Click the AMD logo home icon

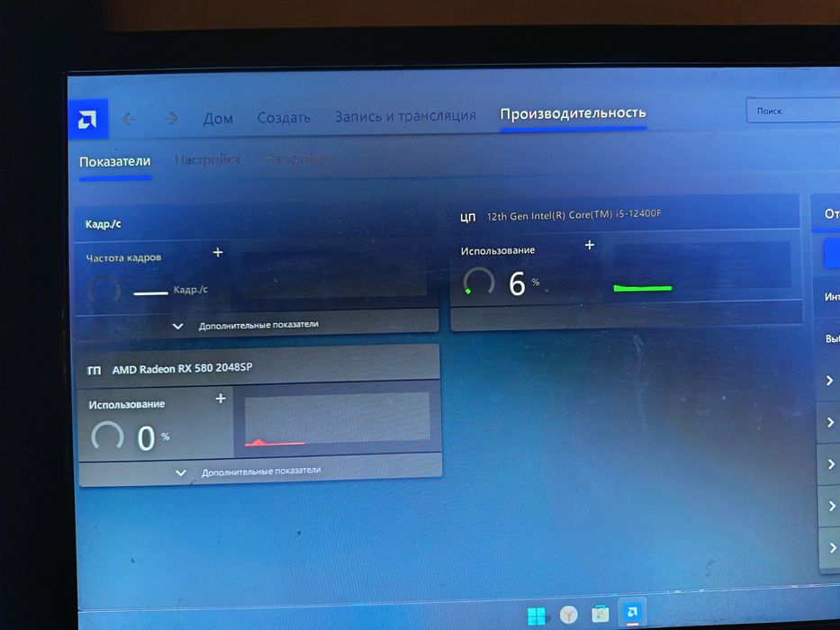[88, 119]
